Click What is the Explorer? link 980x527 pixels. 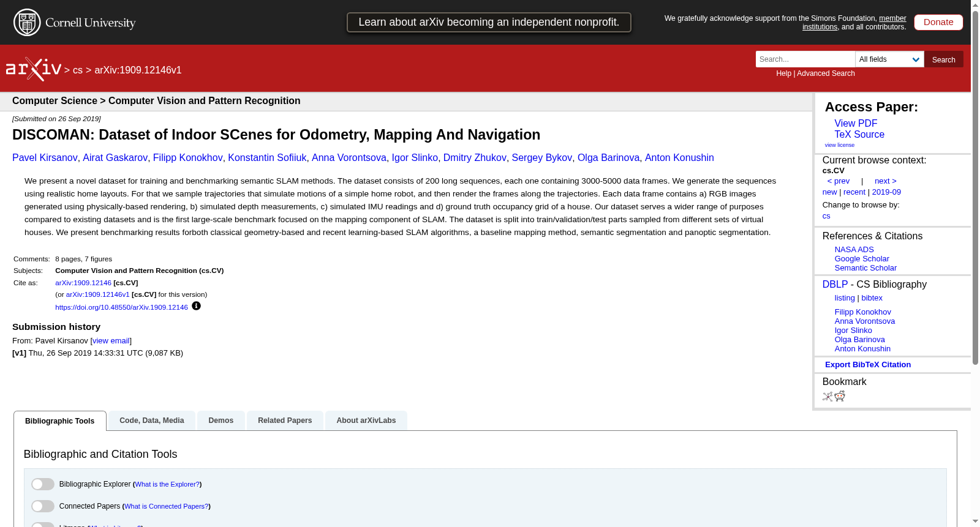167,484
